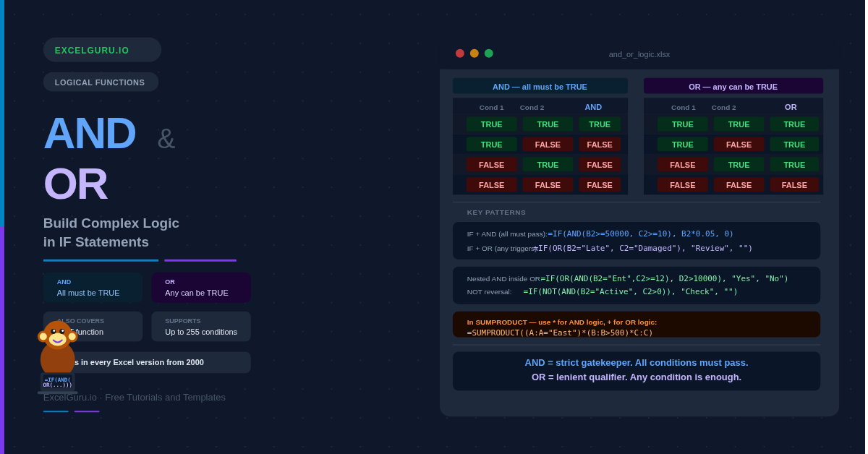Image resolution: width=868 pixels, height=454 pixels.
Task: Click the monkey mascot icon
Action: [57, 356]
